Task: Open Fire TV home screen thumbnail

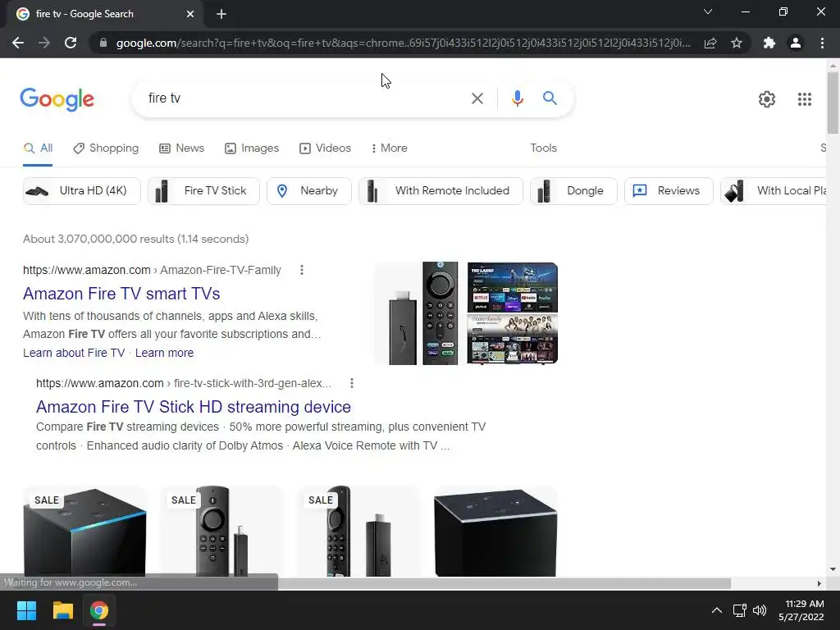Action: tap(513, 287)
